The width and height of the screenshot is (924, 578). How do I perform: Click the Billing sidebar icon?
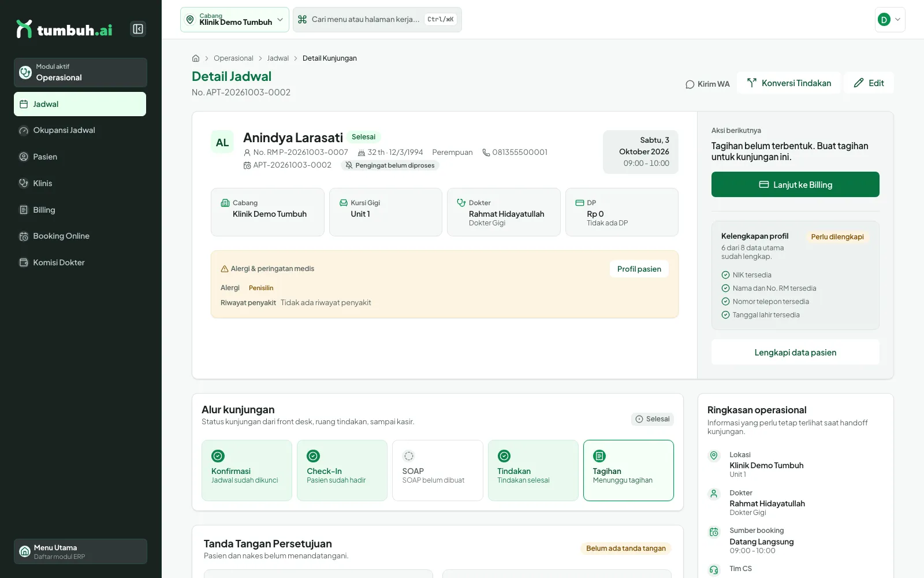click(24, 210)
